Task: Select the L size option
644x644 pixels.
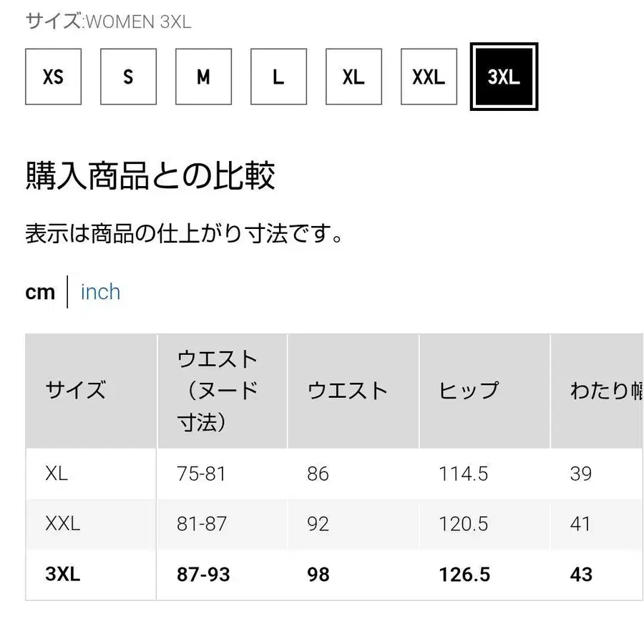Action: tap(278, 77)
